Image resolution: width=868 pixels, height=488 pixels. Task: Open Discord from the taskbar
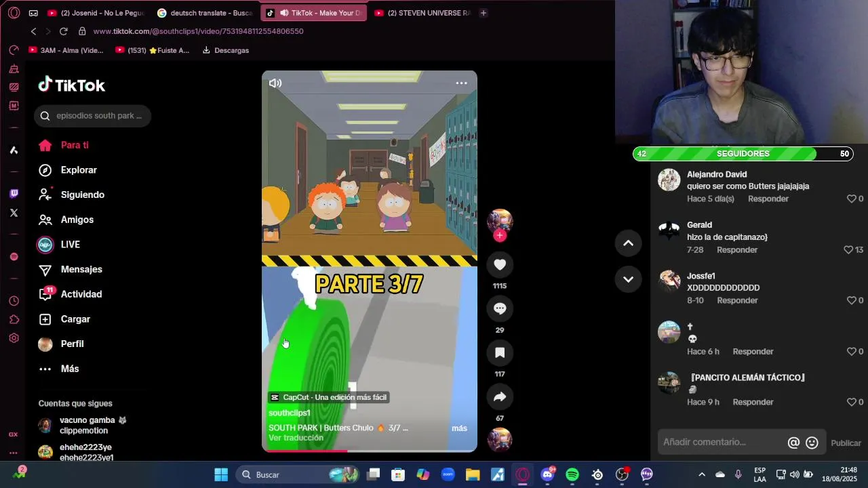click(x=547, y=474)
